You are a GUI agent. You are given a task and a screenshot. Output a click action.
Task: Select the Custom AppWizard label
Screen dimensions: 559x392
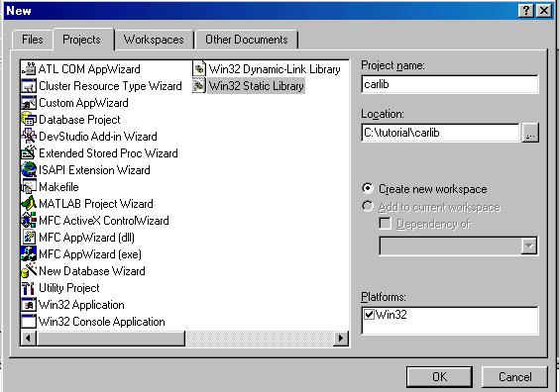[83, 103]
